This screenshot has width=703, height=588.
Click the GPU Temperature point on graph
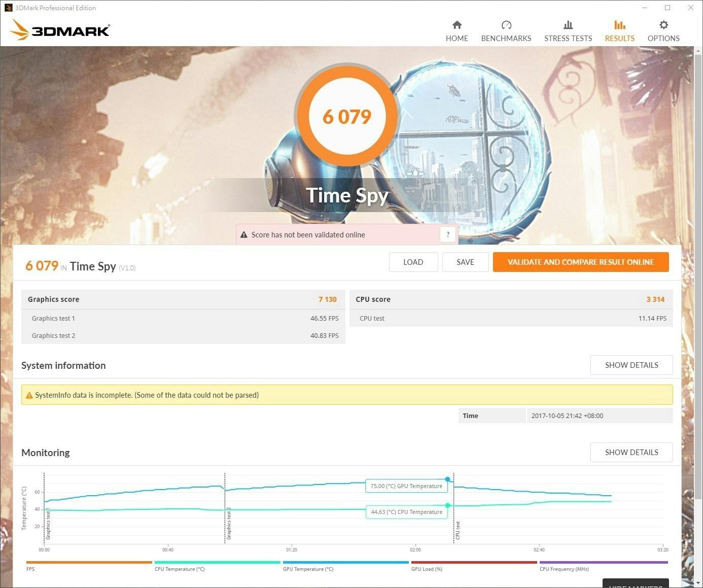tap(447, 479)
